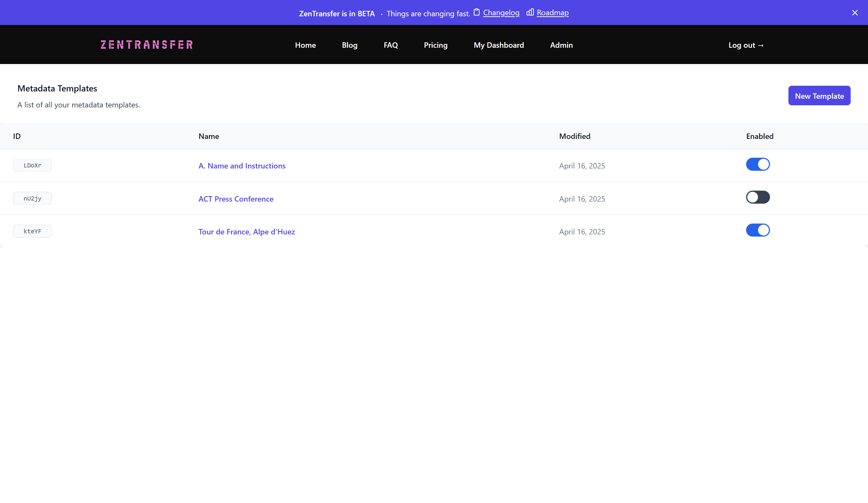Go to the Blog page

coord(349,45)
